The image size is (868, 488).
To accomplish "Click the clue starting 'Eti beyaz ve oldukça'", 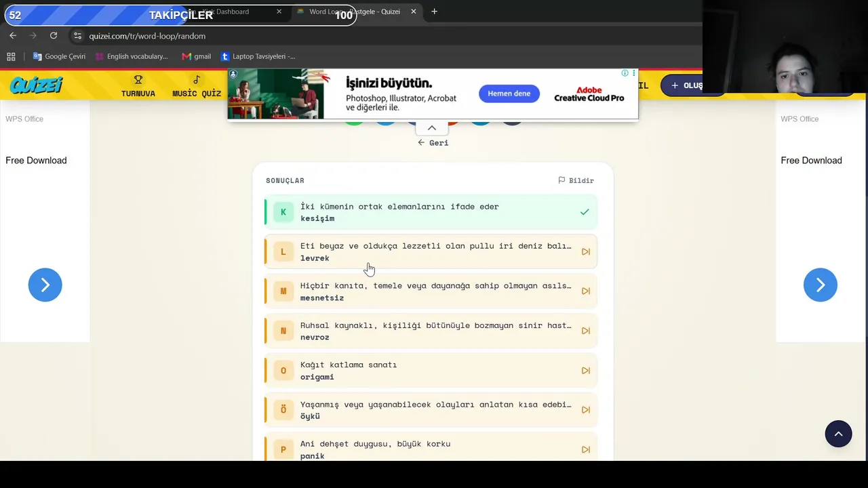I will click(436, 246).
